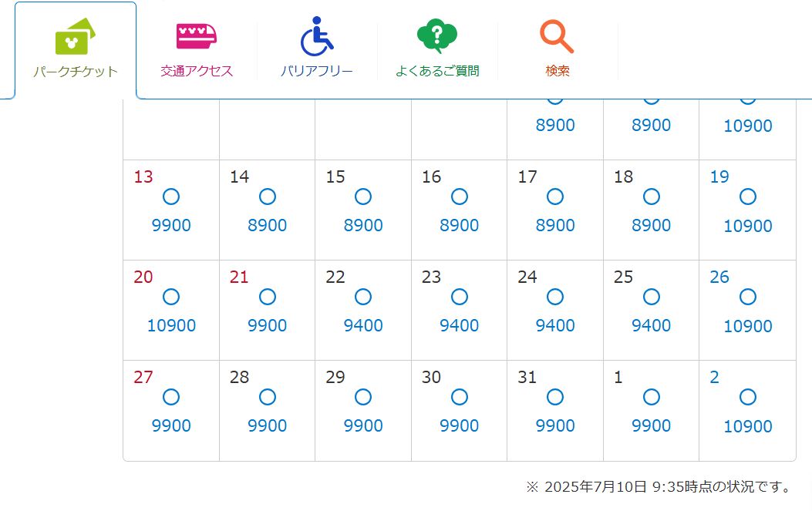Open the よくあるご質問 tab label

(437, 71)
